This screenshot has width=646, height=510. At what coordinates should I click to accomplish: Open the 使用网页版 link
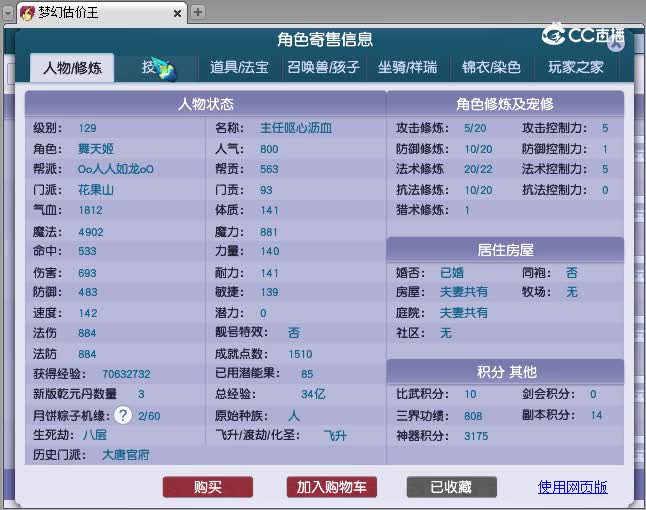pos(572,487)
